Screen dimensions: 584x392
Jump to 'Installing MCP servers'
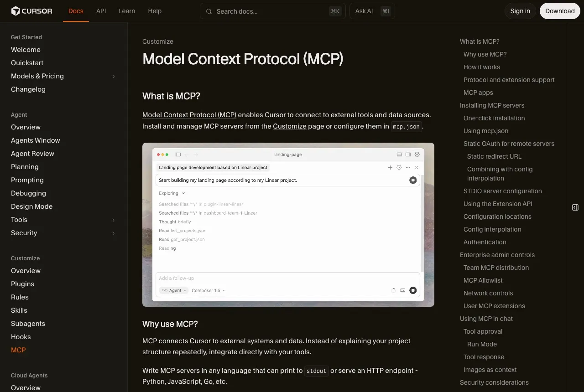492,105
